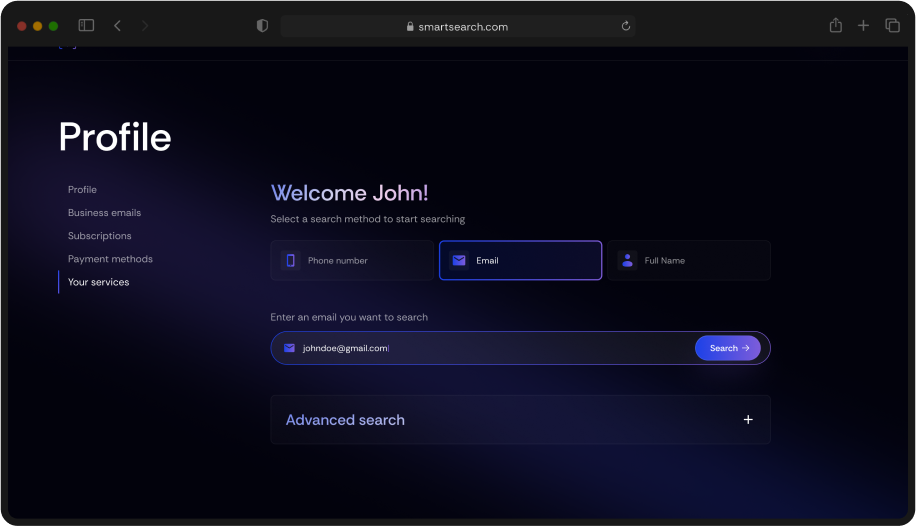This screenshot has width=916, height=526.
Task: Click the lock icon next to smartsearch.com
Action: [410, 26]
